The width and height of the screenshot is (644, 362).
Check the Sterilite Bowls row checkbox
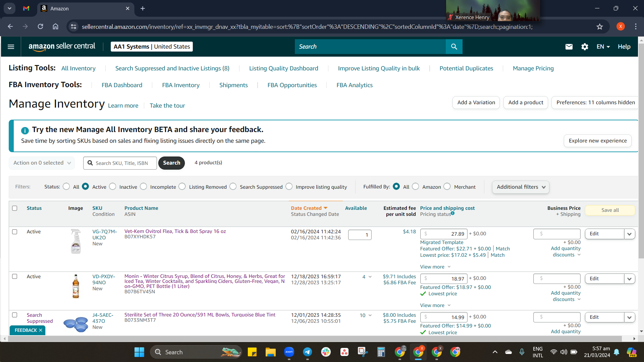[x=15, y=315]
